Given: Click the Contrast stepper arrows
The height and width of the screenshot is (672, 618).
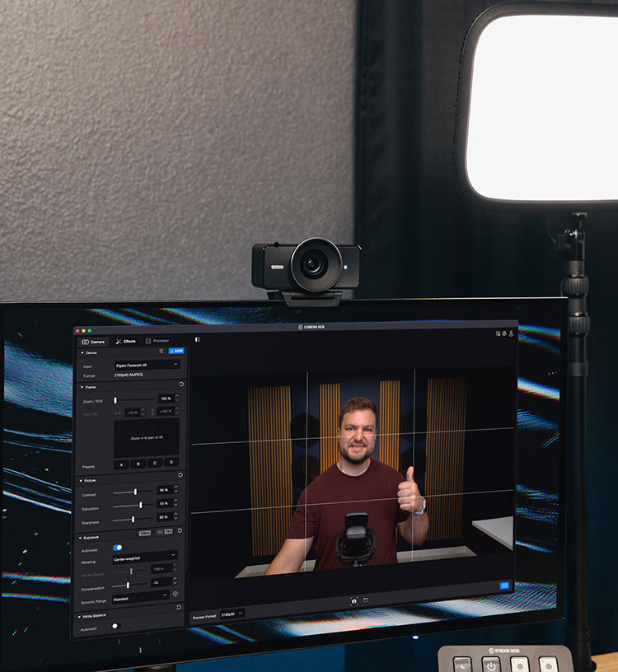Looking at the screenshot, I should pos(176,488).
